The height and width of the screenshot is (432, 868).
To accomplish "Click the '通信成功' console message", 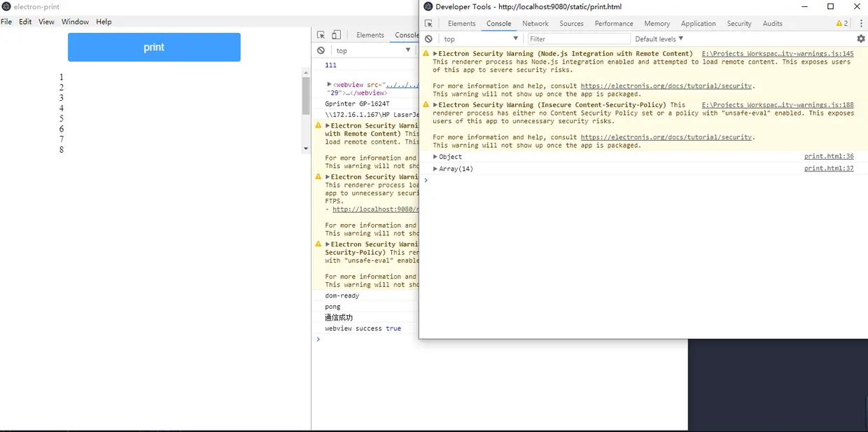I will 339,318.
